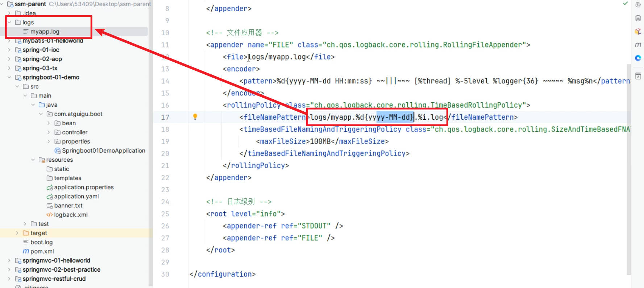Click the blue Edge-style browser icon
The image size is (644, 288).
[x=638, y=58]
